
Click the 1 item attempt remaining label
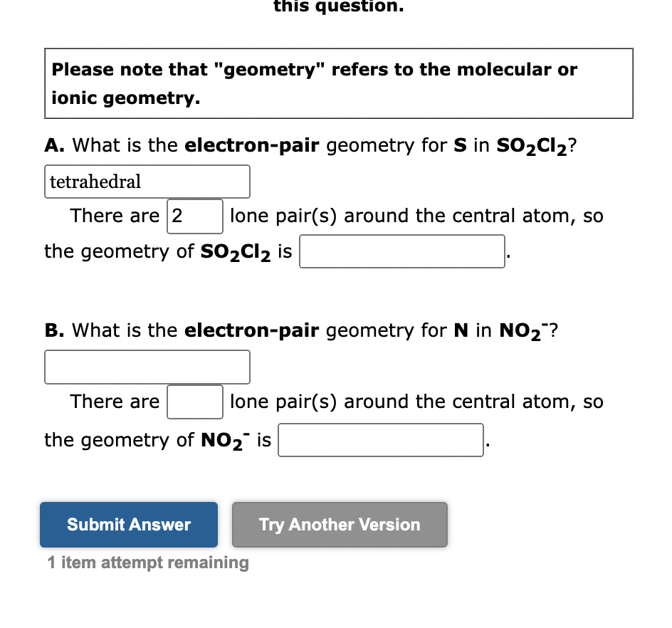[x=146, y=562]
